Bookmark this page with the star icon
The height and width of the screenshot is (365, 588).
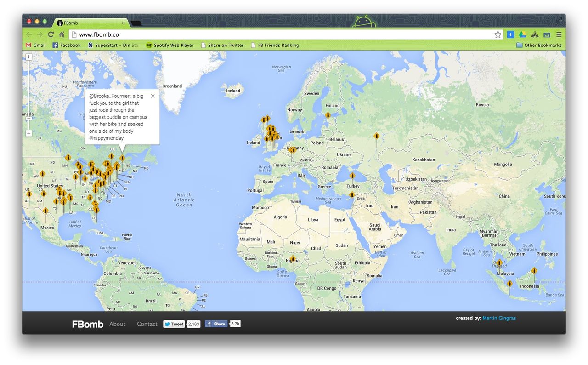(498, 34)
